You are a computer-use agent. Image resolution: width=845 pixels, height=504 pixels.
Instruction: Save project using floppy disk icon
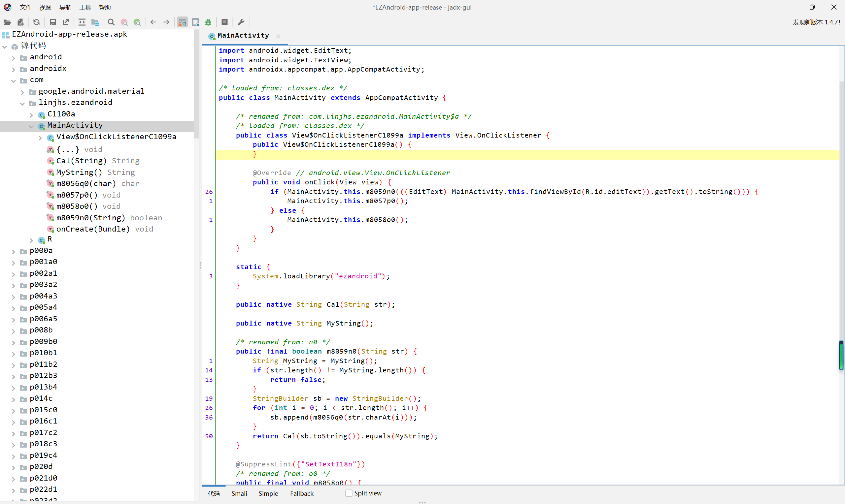pyautogui.click(x=53, y=22)
